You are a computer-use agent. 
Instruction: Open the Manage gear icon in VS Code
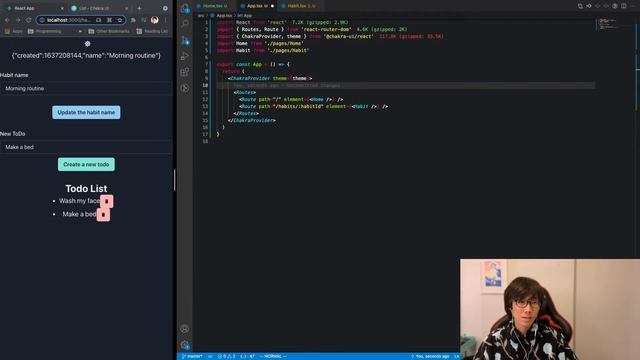coord(185,345)
